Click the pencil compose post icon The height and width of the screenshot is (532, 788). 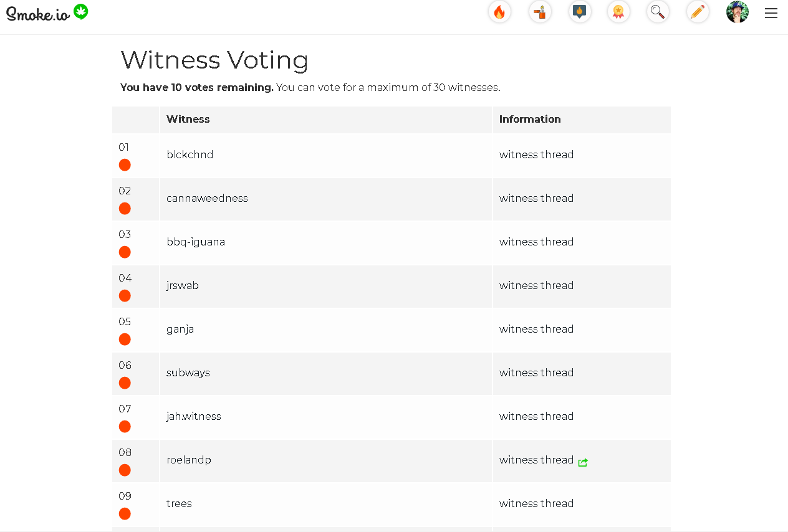[698, 12]
